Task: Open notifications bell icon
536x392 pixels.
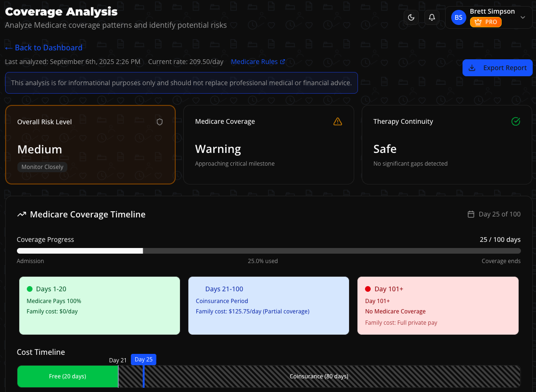Action: coord(431,17)
